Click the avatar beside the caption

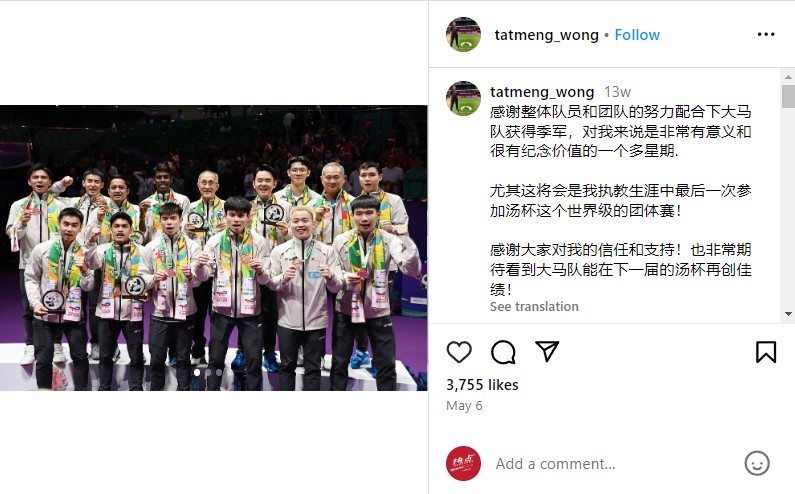coord(463,98)
